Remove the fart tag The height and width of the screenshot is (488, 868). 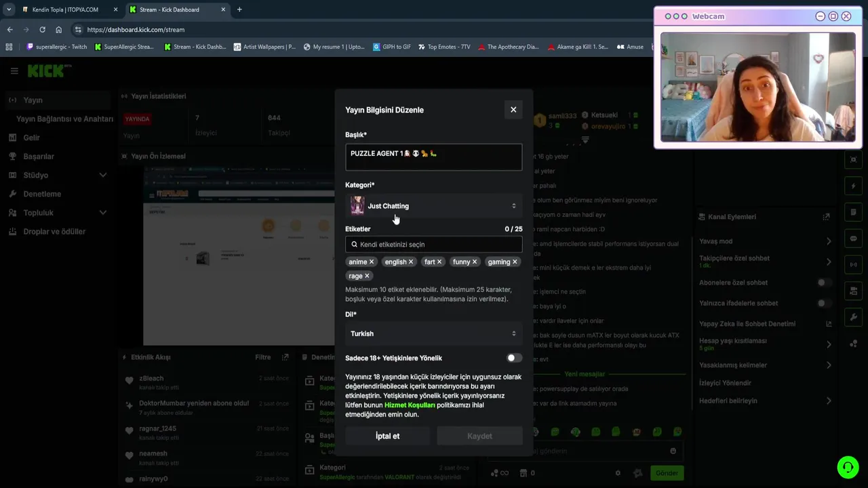439,262
